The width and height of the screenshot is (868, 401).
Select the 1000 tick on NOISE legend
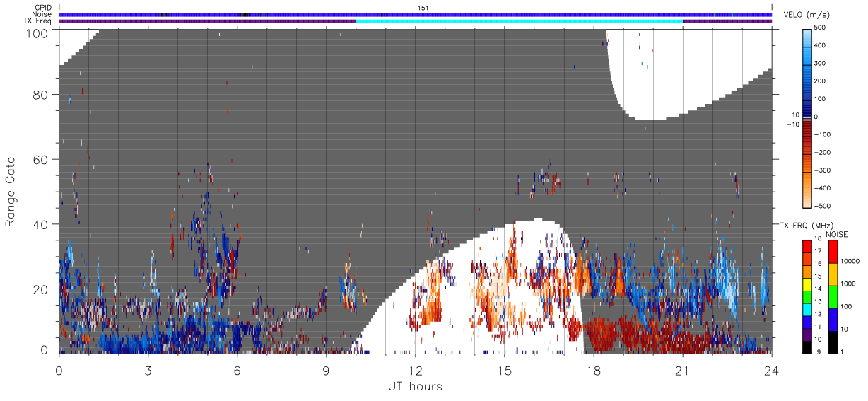(x=847, y=284)
